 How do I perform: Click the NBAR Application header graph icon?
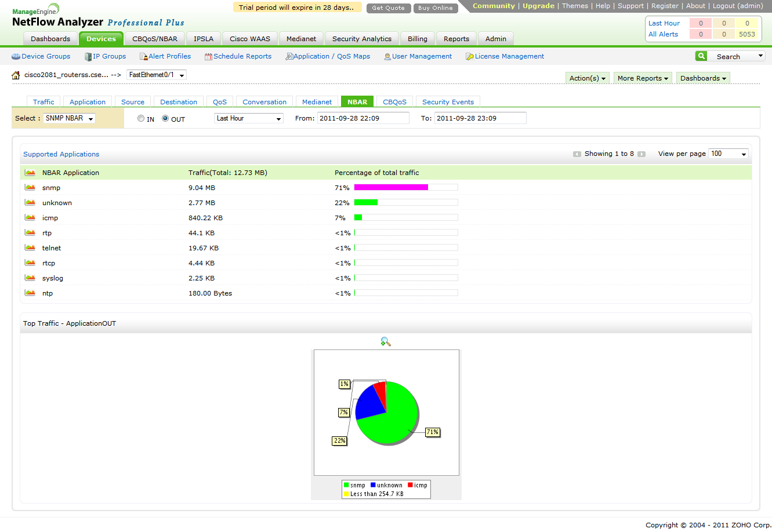(30, 173)
